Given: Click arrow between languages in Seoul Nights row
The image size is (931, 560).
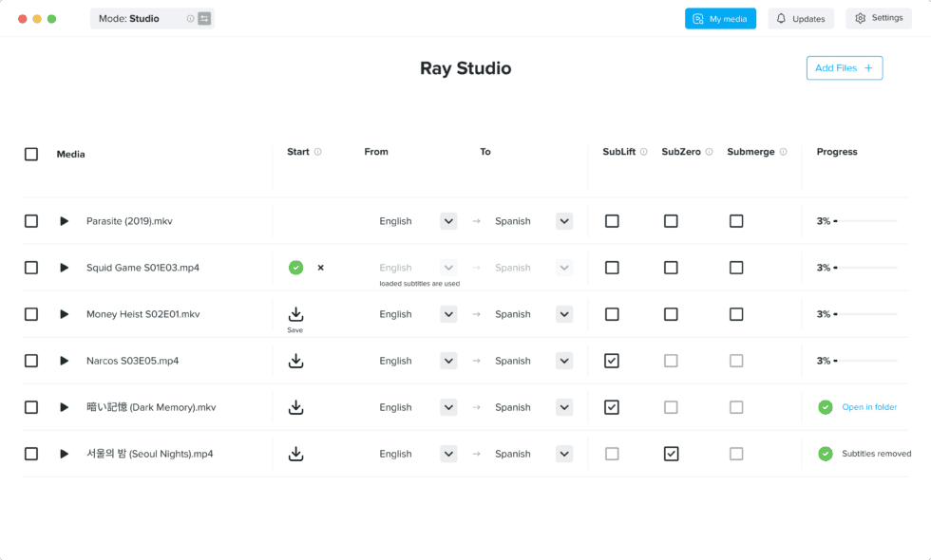Looking at the screenshot, I should coord(476,454).
